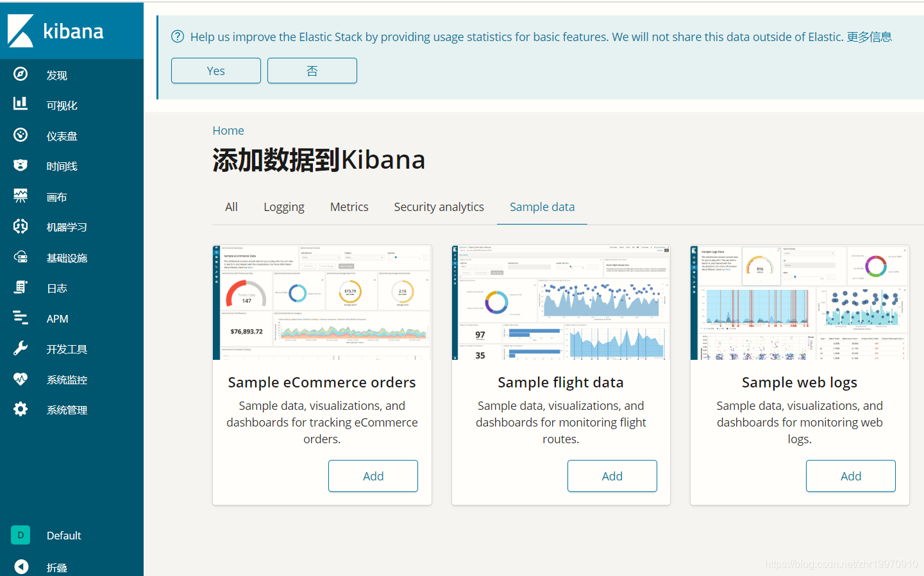This screenshot has width=924, height=576.
Task: Open the Machine Learning icon (机器学习)
Action: 21,226
